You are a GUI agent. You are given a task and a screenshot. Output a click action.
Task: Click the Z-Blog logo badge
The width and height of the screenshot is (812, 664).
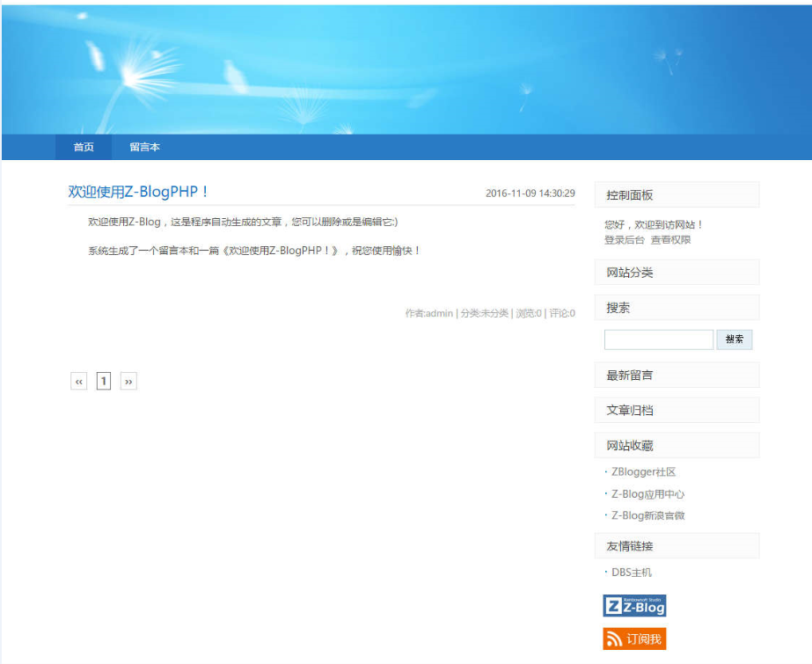coord(634,605)
